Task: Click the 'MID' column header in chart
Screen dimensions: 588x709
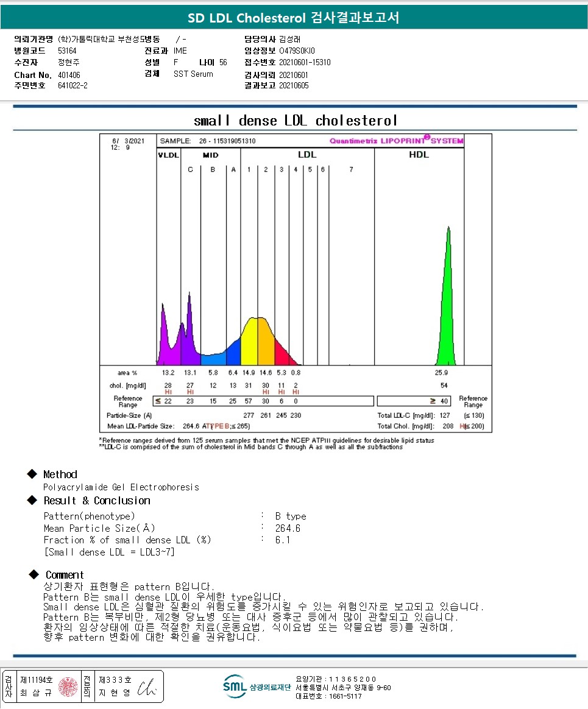Action: tap(210, 155)
